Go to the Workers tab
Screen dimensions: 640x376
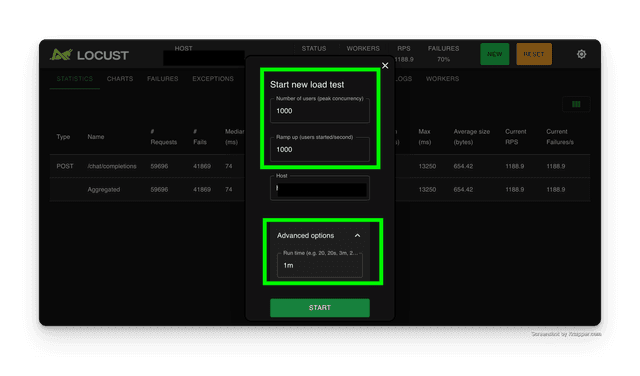tap(442, 79)
